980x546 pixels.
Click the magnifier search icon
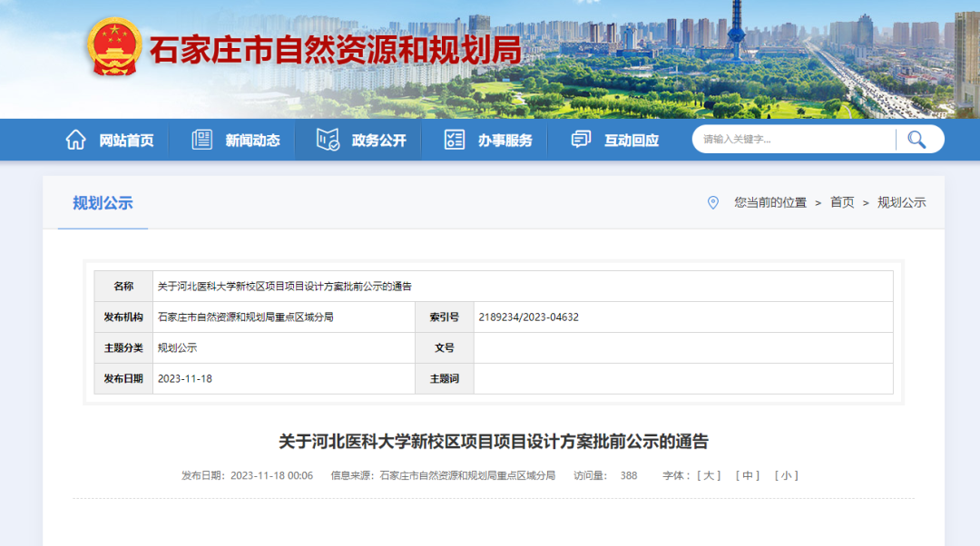916,140
